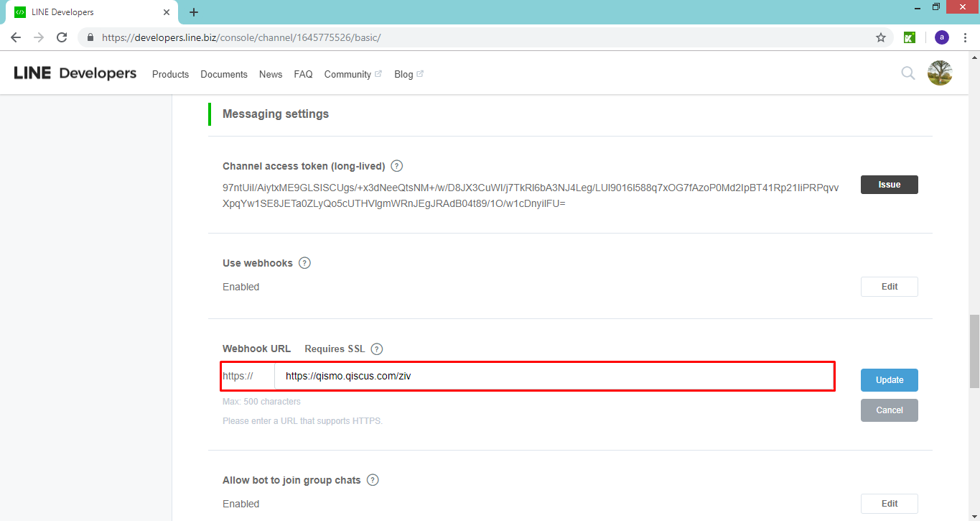Go back using browser back arrow
This screenshot has height=521, width=980.
(x=16, y=37)
